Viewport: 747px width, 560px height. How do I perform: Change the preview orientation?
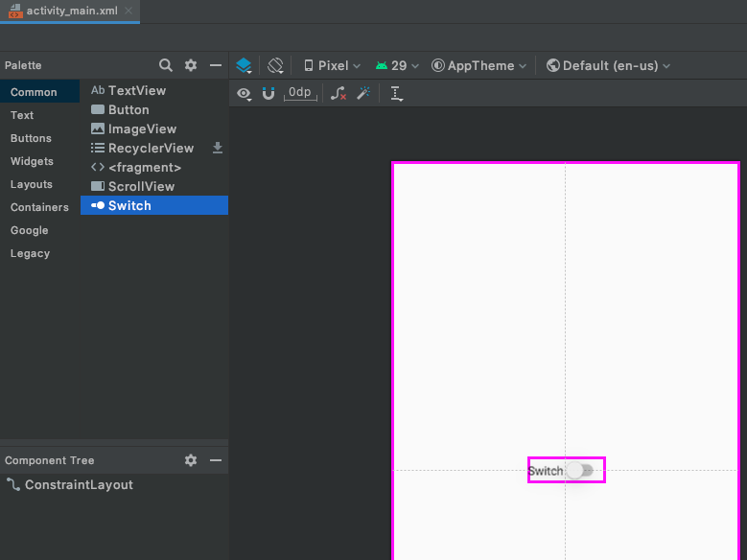tap(275, 65)
